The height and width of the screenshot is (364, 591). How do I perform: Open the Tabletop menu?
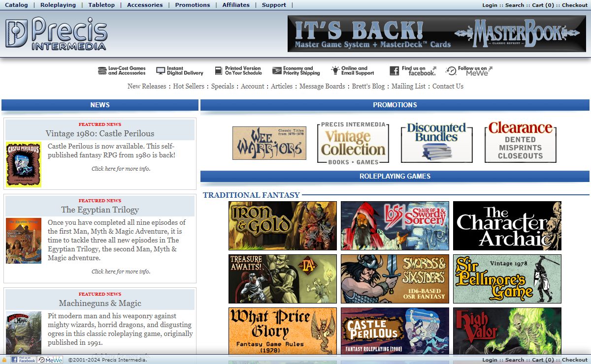(x=101, y=5)
